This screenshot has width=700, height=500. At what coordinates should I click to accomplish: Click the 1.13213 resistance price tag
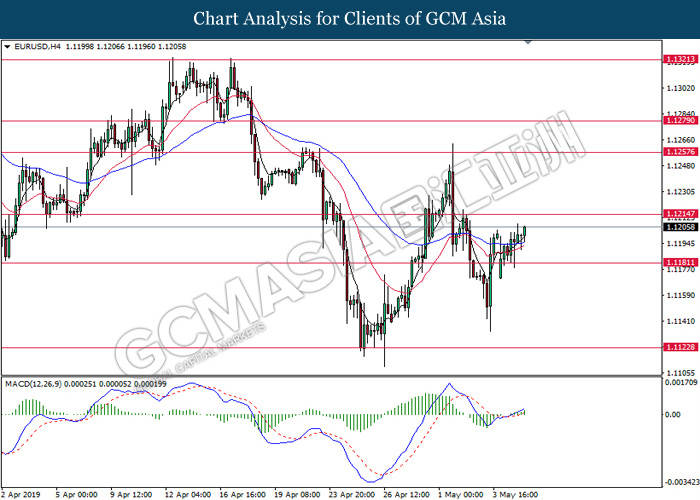(680, 60)
